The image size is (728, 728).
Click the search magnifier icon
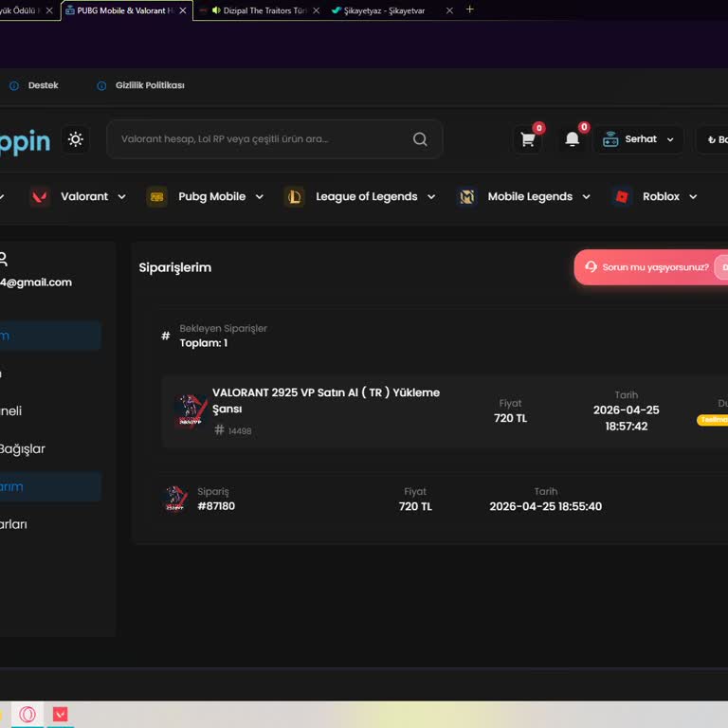pyautogui.click(x=420, y=139)
